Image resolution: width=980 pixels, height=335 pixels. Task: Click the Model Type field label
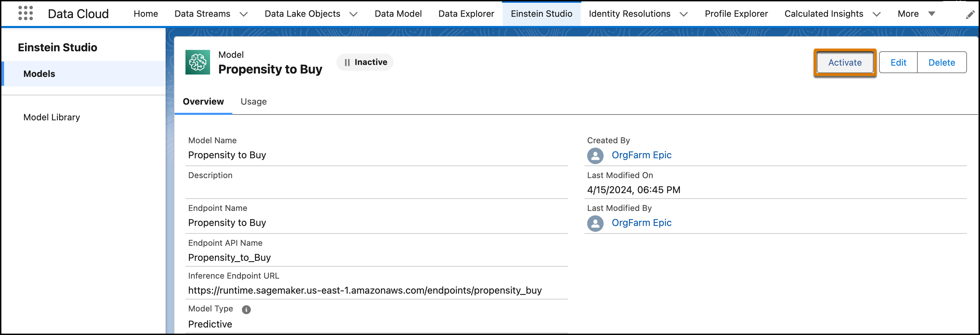[210, 309]
